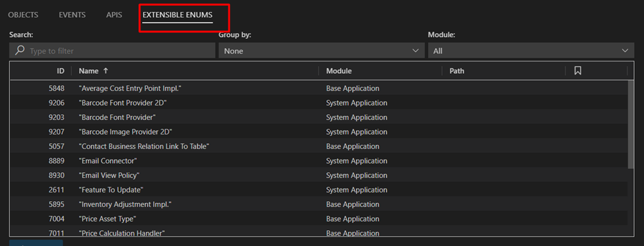Select the APIS tab
This screenshot has width=644, height=246.
(114, 15)
